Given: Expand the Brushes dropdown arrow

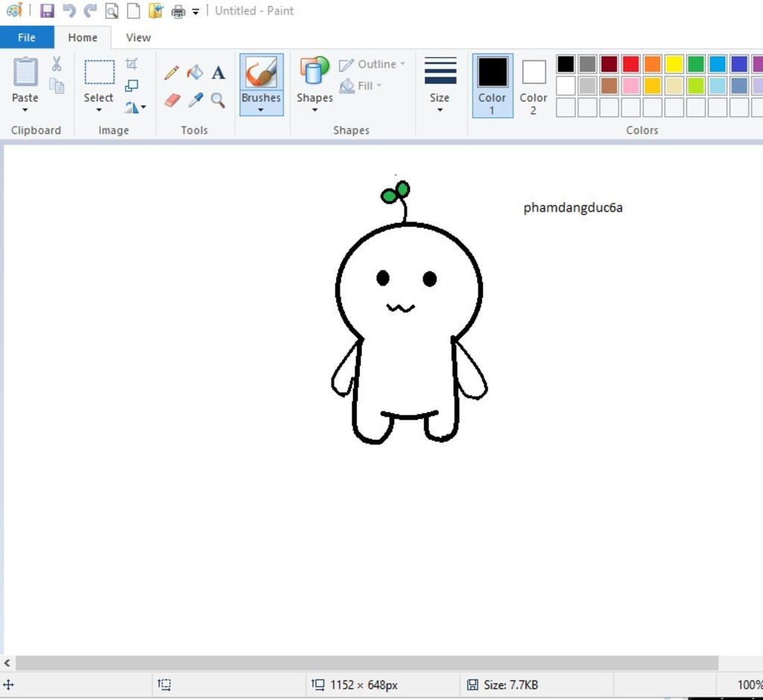Looking at the screenshot, I should (261, 110).
